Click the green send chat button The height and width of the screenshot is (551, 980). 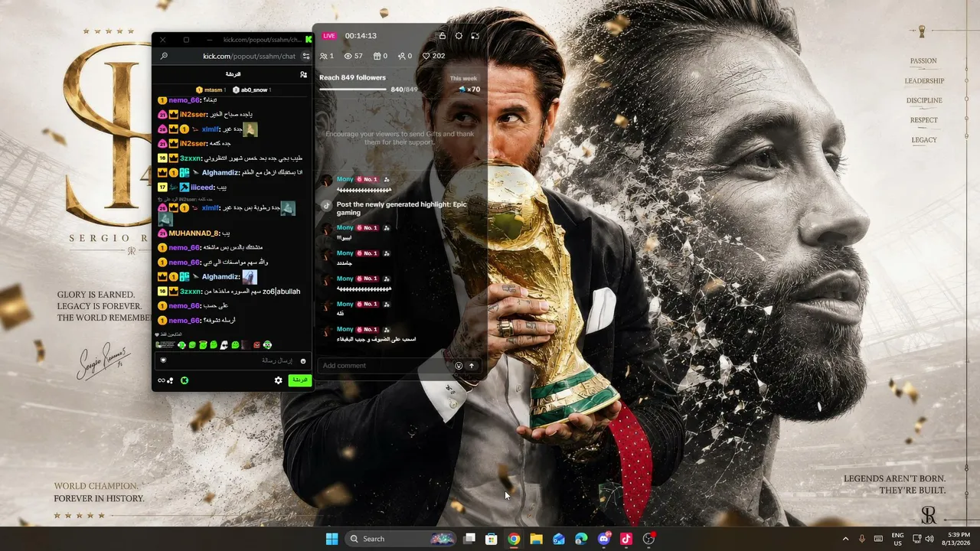(299, 380)
